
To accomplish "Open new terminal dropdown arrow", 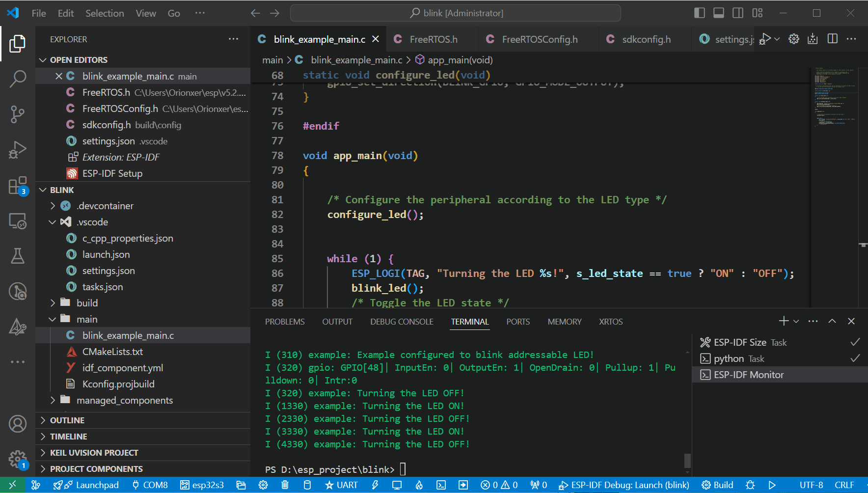I will click(796, 321).
